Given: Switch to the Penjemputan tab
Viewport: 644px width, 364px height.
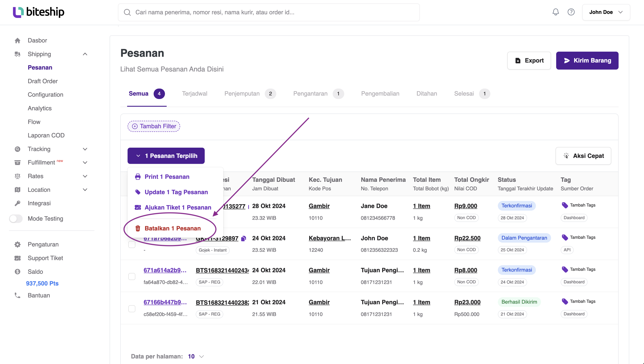Looking at the screenshot, I should pos(250,93).
